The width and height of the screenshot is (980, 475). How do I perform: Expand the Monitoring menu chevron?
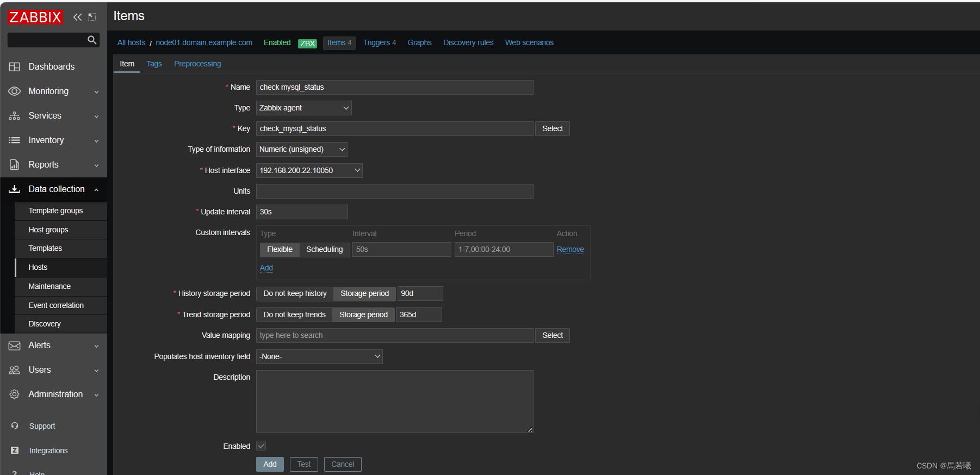coord(96,92)
